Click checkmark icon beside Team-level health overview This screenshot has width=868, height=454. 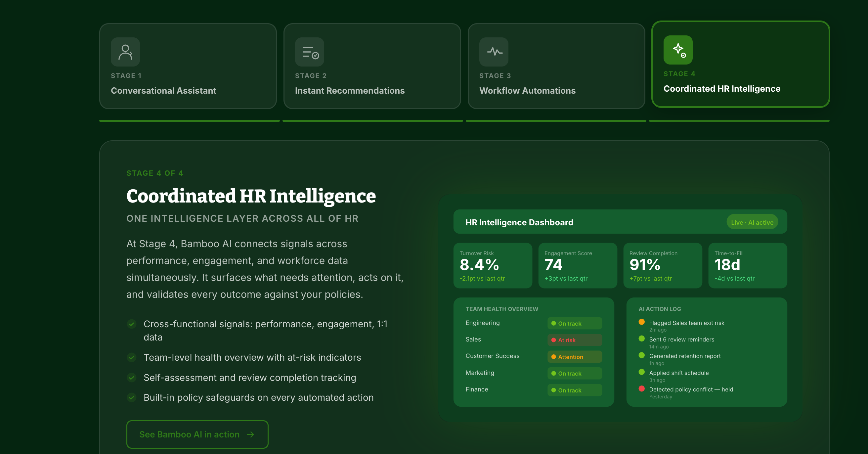tap(131, 357)
